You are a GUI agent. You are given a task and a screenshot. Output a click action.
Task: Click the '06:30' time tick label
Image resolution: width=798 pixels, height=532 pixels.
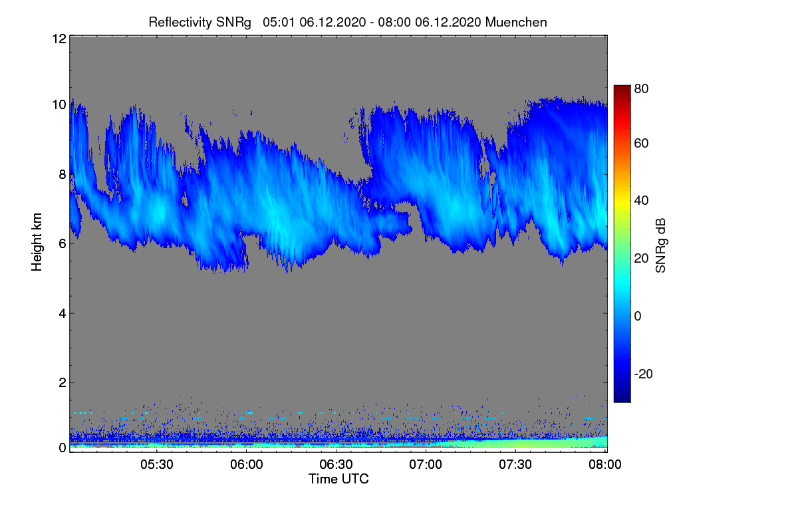(336, 465)
